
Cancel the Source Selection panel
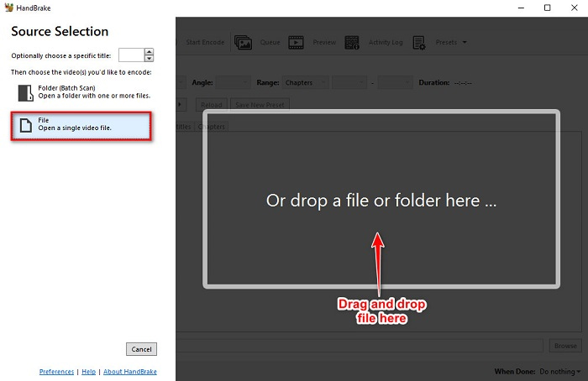click(141, 349)
